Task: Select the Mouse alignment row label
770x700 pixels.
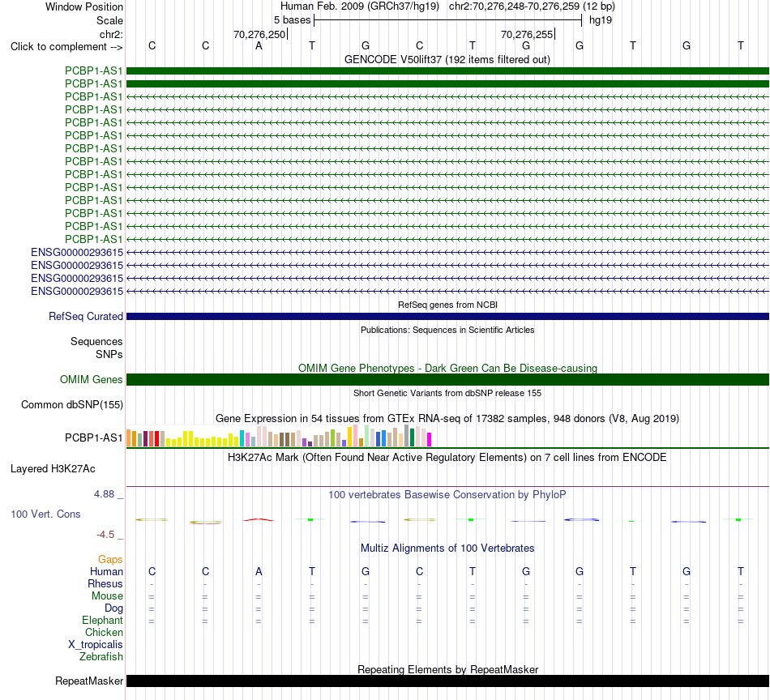Action: (x=107, y=596)
